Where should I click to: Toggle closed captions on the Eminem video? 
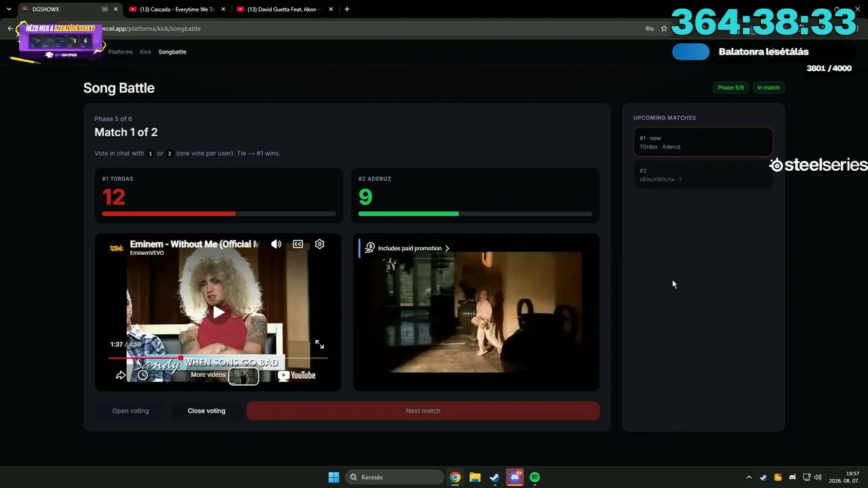pos(298,244)
